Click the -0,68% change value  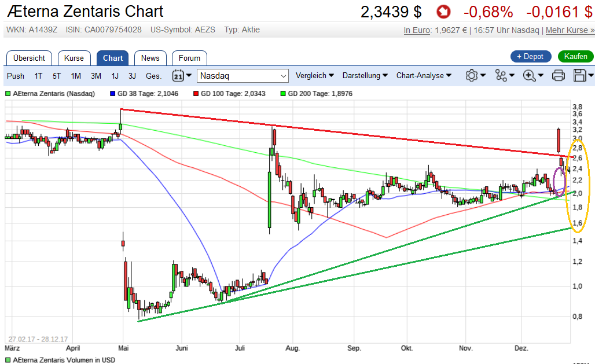click(x=488, y=12)
